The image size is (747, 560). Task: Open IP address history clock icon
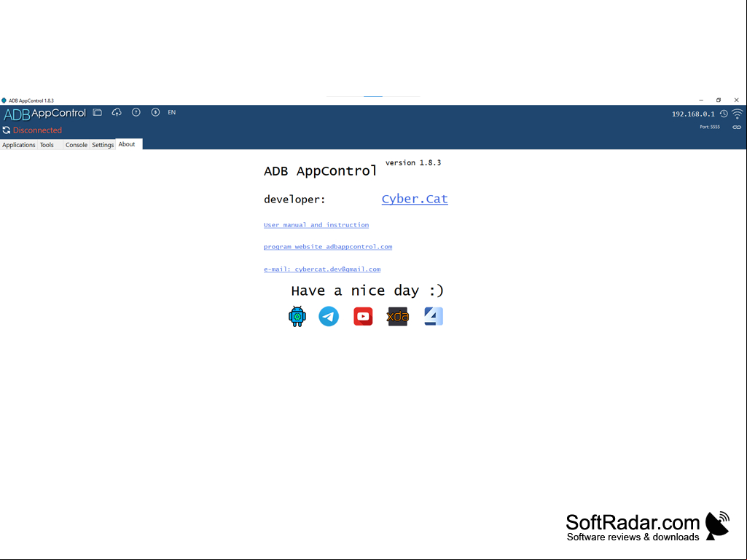coord(724,114)
